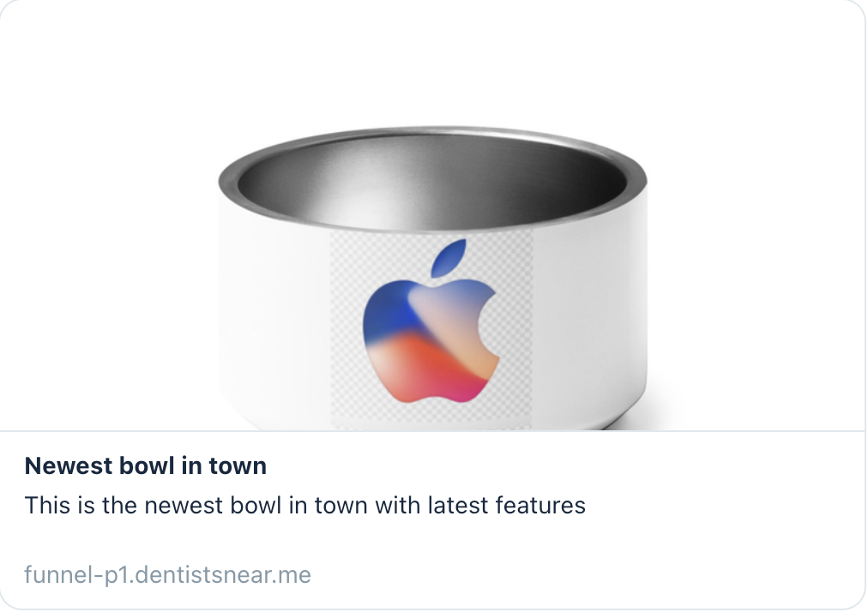The width and height of the screenshot is (868, 612).
Task: Click the word 'town' in bold title
Action: click(238, 466)
